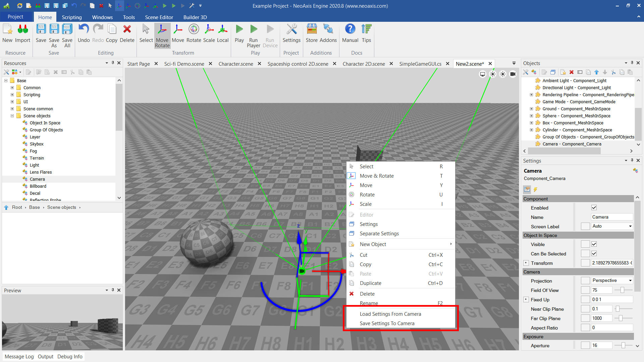The image size is (644, 362).
Task: Click the Import resource icon
Action: [x=22, y=34]
